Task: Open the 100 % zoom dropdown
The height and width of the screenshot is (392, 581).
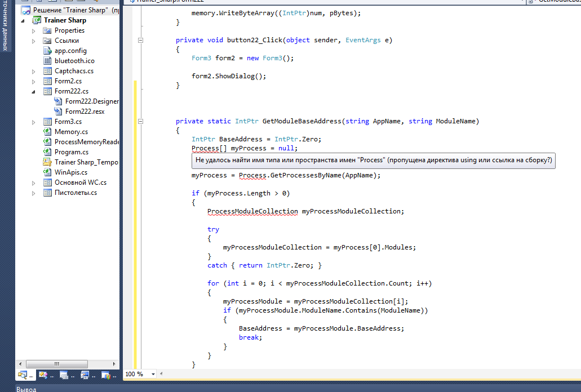Action: [153, 374]
